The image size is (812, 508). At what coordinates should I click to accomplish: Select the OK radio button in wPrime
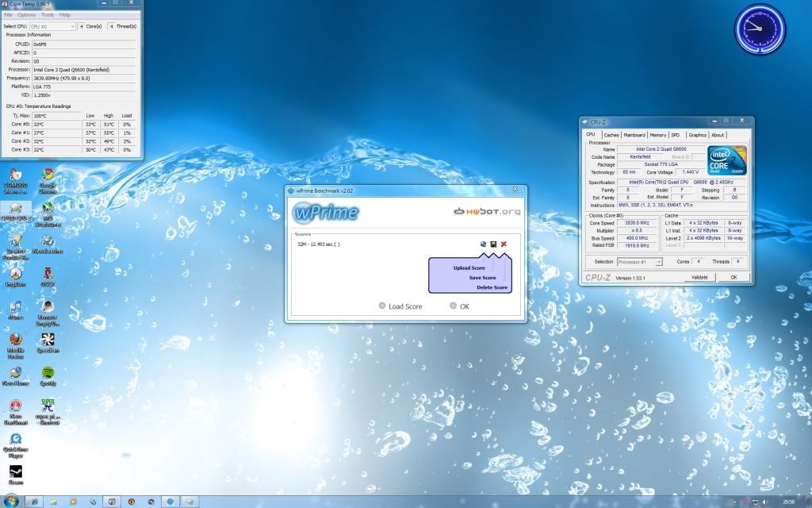click(453, 306)
